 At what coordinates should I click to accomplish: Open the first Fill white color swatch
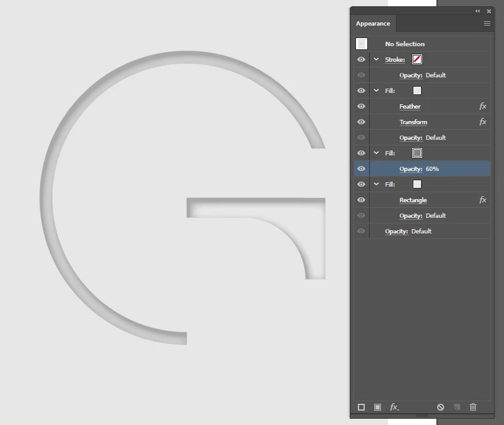point(417,90)
